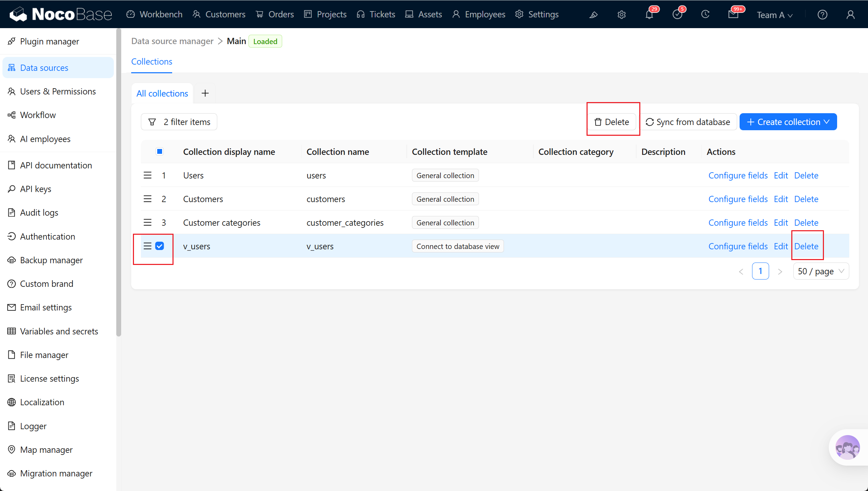Open the AI assistant avatar
The image size is (868, 491).
click(x=847, y=447)
